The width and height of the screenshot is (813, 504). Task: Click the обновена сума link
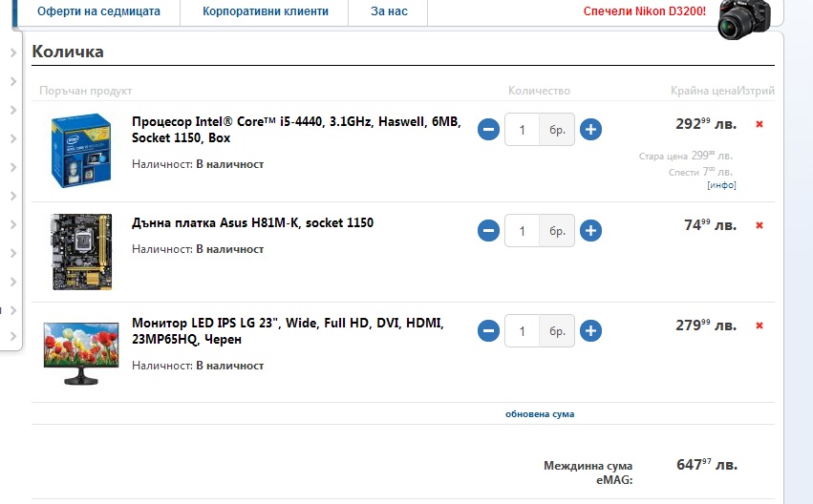pos(540,414)
